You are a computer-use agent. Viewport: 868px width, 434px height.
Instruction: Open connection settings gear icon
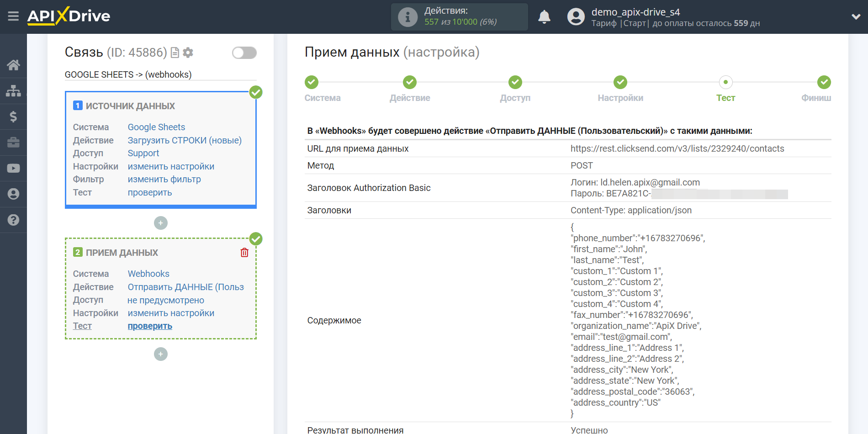[x=188, y=53]
